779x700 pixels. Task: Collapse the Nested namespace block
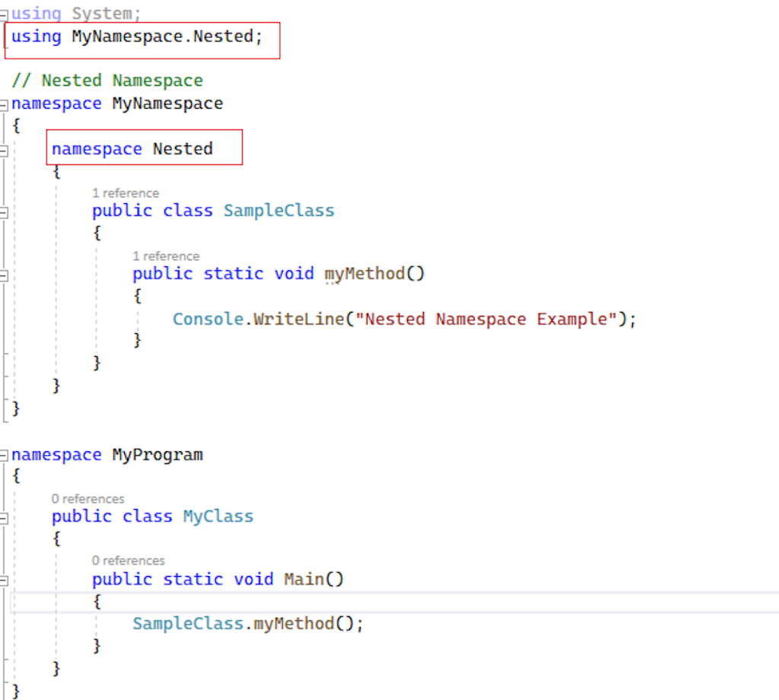(x=4, y=149)
